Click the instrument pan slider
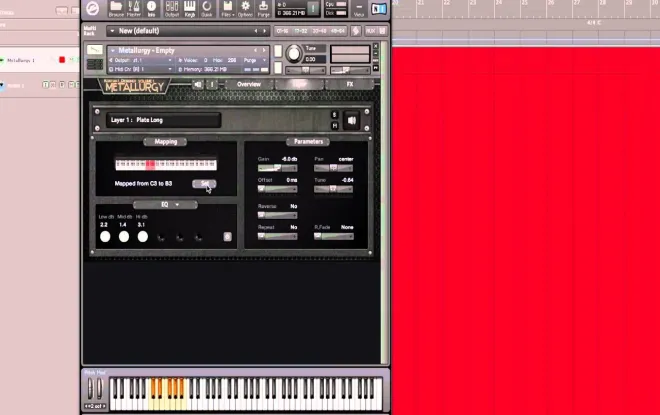This screenshot has width=660, height=415. click(305, 70)
